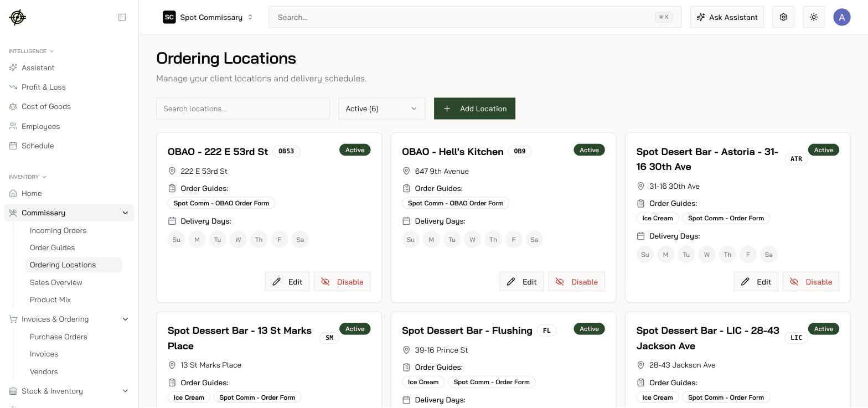Viewport: 868px width, 408px height.
Task: Collapse the INTELLIGENCE section header
Action: pyautogui.click(x=31, y=51)
